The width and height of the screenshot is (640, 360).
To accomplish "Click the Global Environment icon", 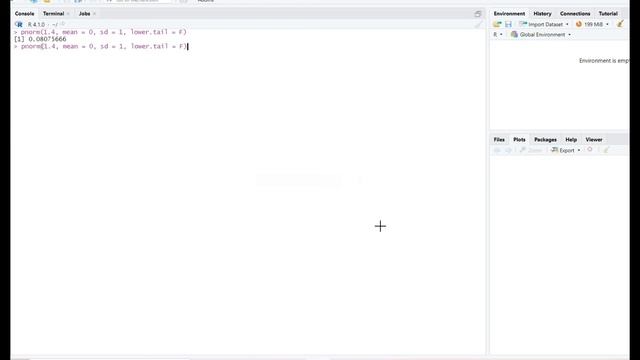I will (x=514, y=35).
